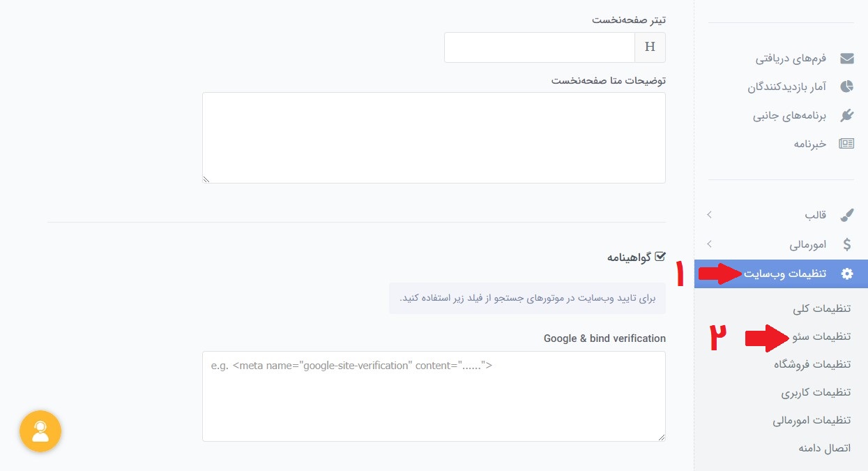Image resolution: width=868 pixels, height=471 pixels.
Task: Open received forms via the envelope icon
Action: click(846, 58)
